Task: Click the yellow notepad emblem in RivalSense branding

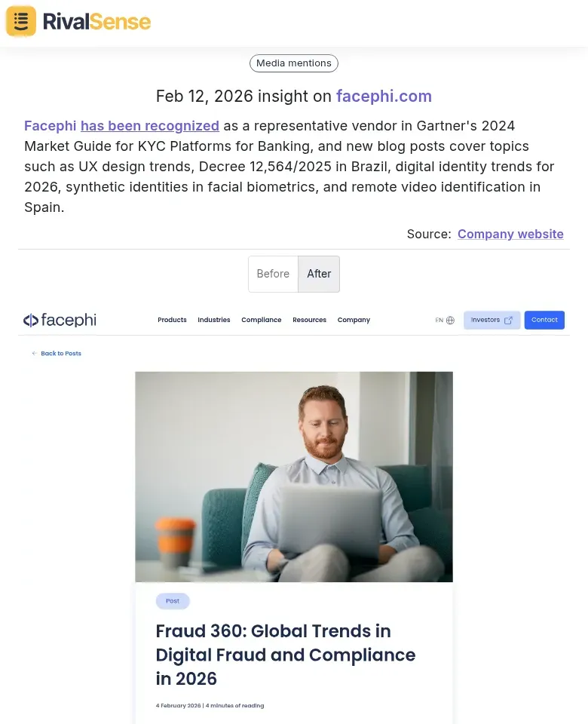Action: pyautogui.click(x=20, y=21)
